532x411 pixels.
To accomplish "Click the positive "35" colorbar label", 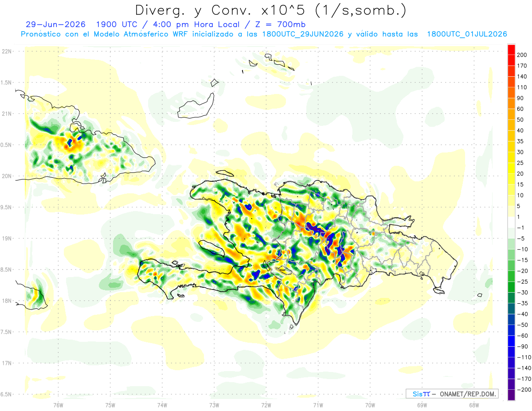I will [520, 141].
